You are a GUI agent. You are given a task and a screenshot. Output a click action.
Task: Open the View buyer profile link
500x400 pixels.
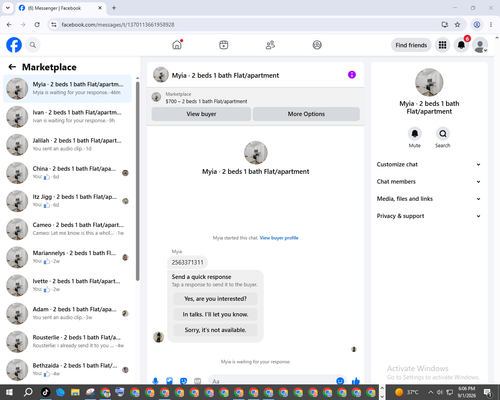(279, 238)
